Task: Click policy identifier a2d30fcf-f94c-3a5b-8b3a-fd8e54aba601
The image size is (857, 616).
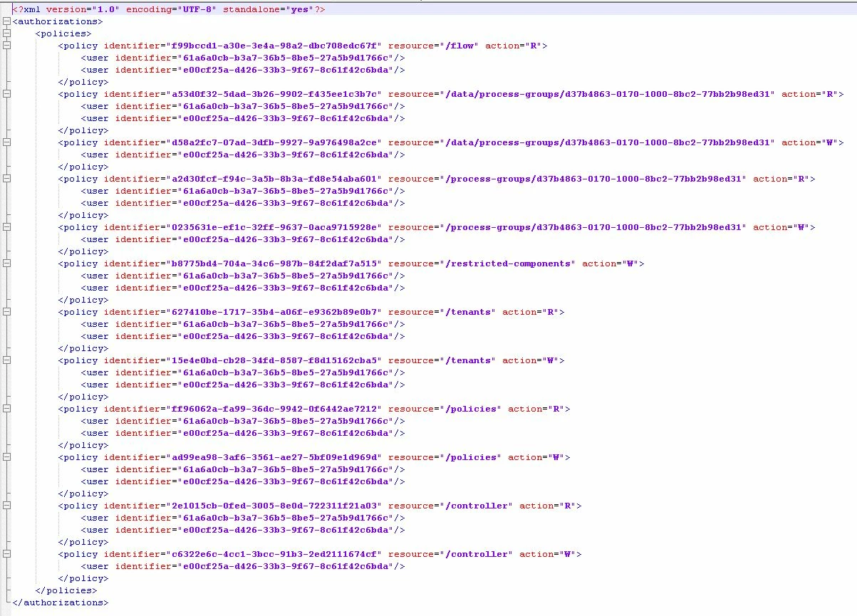Action: [274, 179]
